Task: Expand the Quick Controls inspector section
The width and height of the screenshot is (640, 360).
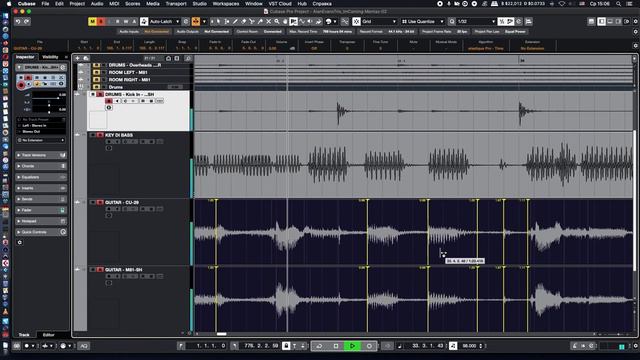Action: (x=41, y=232)
